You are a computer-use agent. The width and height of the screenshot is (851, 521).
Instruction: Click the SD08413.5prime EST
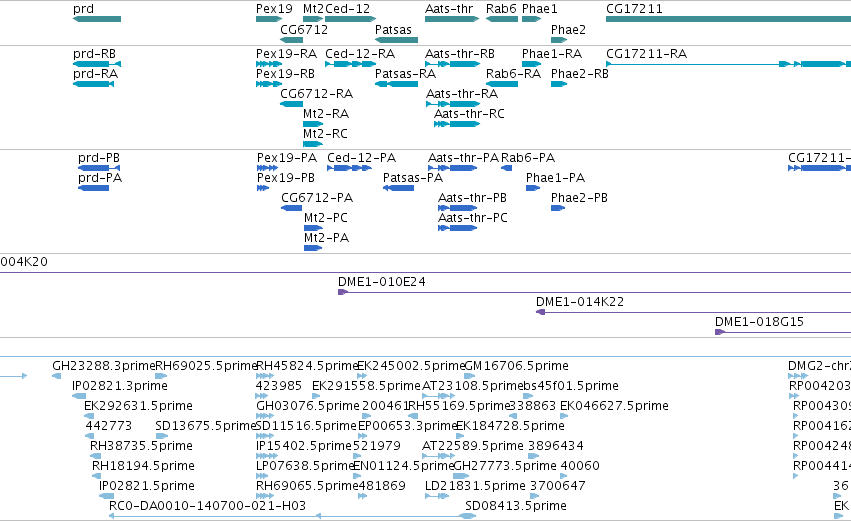tap(470, 516)
